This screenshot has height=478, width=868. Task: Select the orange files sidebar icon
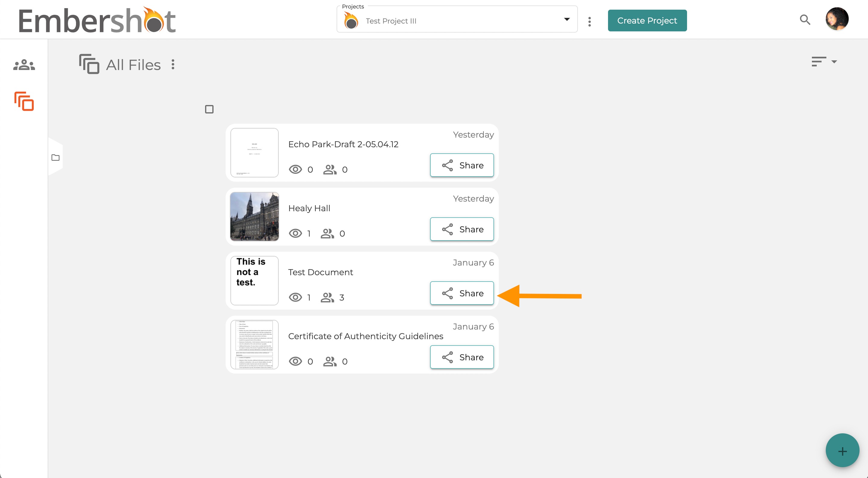coord(24,101)
